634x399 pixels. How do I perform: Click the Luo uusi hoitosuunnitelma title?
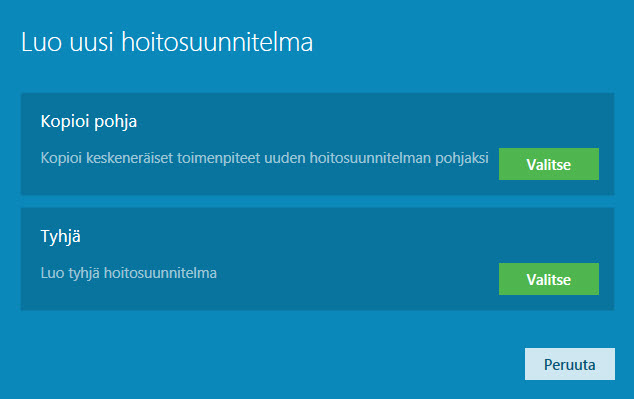(x=167, y=42)
